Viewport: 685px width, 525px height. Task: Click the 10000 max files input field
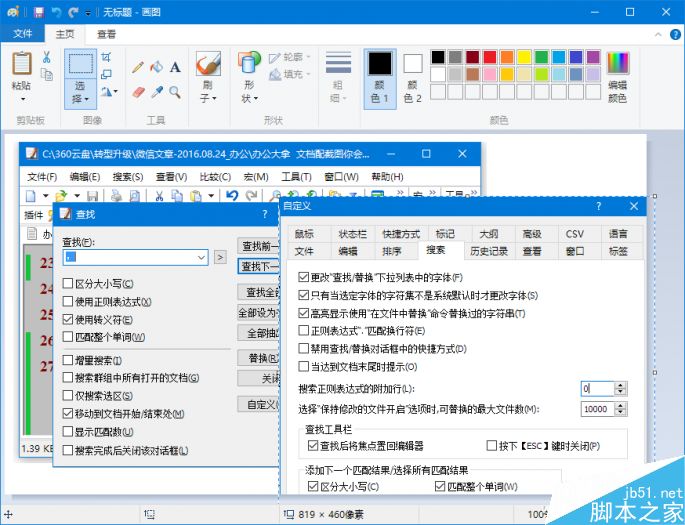pos(597,409)
